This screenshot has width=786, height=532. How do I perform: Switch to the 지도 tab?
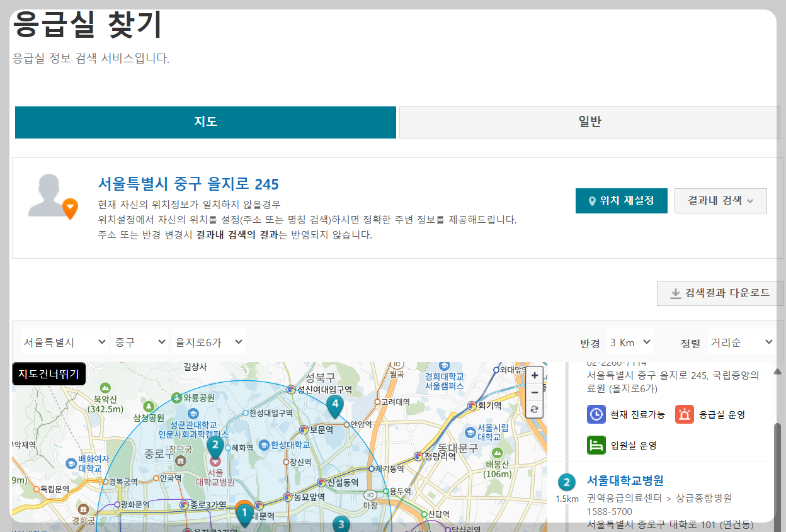205,122
